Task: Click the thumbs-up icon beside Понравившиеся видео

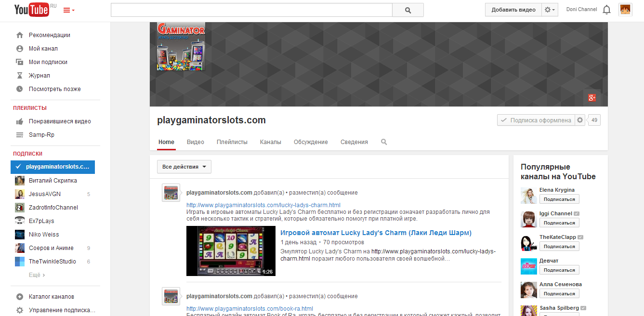Action: click(x=20, y=121)
